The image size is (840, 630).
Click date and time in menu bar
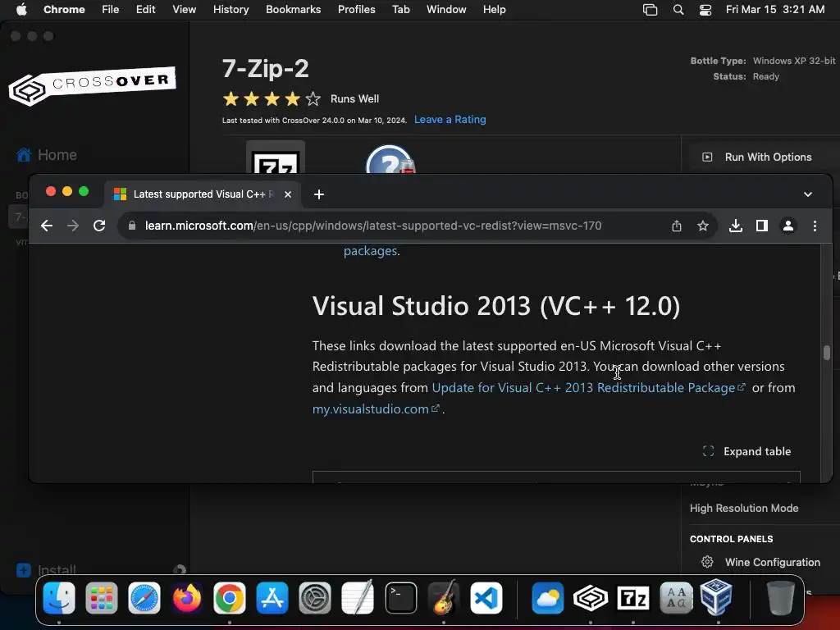[x=775, y=9]
